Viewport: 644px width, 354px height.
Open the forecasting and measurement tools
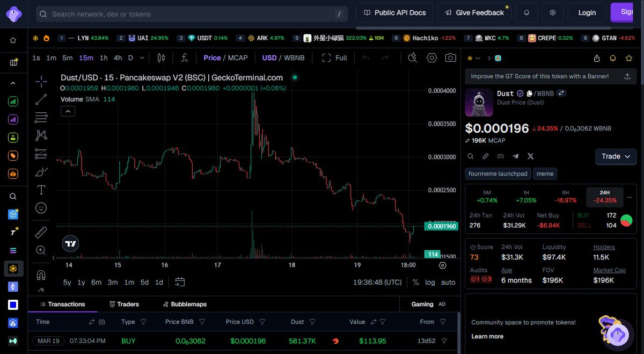tap(41, 154)
